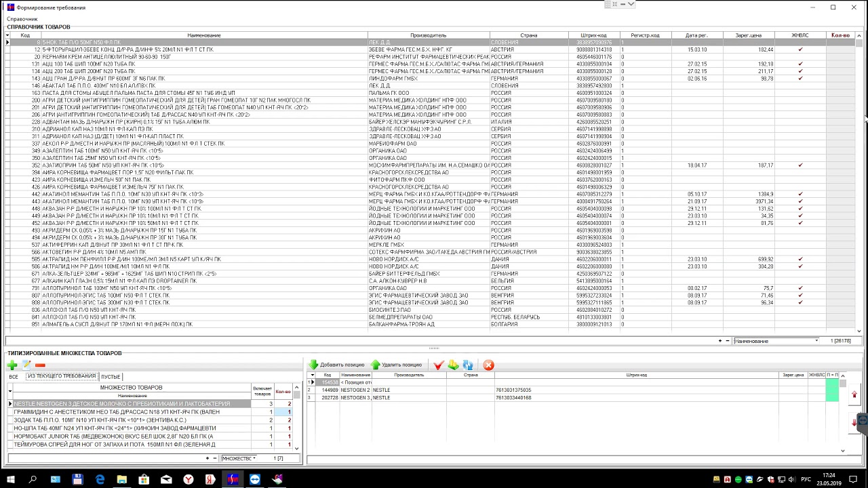
Task: Toggle ЖНВЛС checkmark for АКТРАПИД НМ ПЕНФИЛЛ row
Action: click(800, 259)
